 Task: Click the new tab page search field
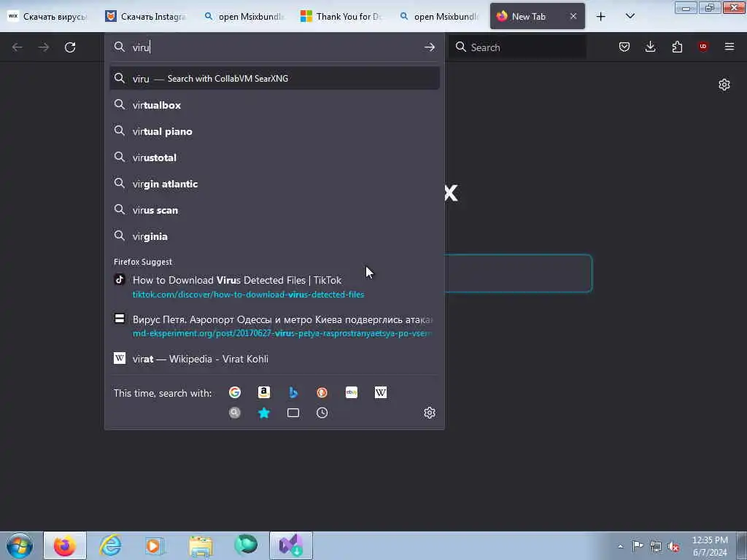click(x=519, y=273)
